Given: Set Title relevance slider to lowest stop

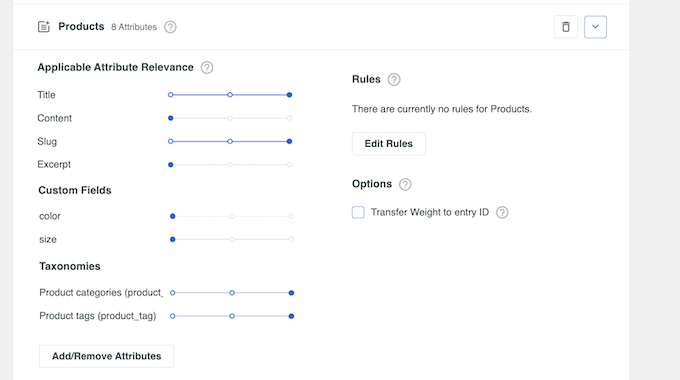Looking at the screenshot, I should 170,95.
